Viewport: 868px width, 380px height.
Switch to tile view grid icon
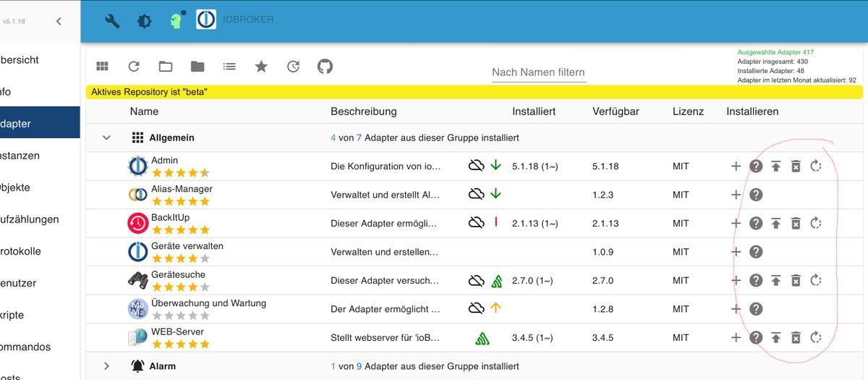102,67
